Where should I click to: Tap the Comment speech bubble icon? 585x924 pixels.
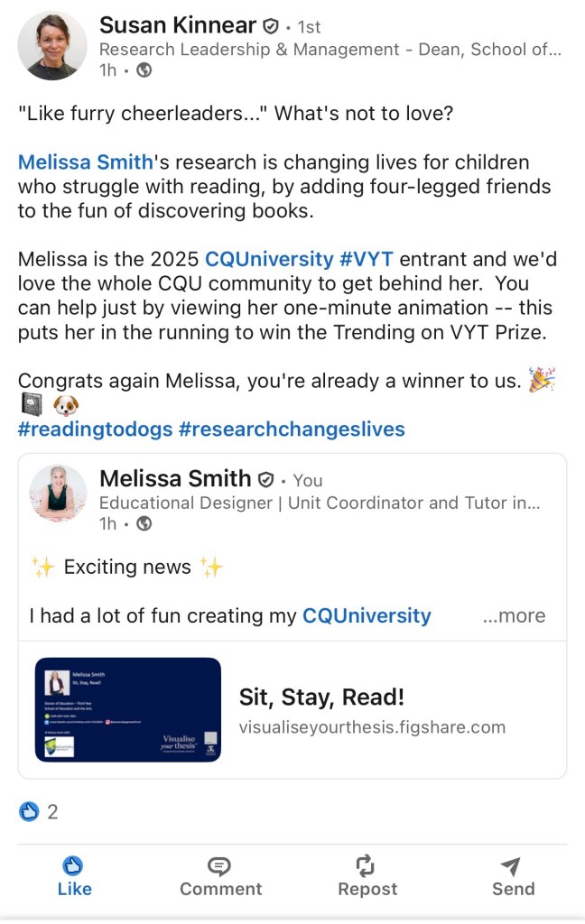click(x=219, y=866)
